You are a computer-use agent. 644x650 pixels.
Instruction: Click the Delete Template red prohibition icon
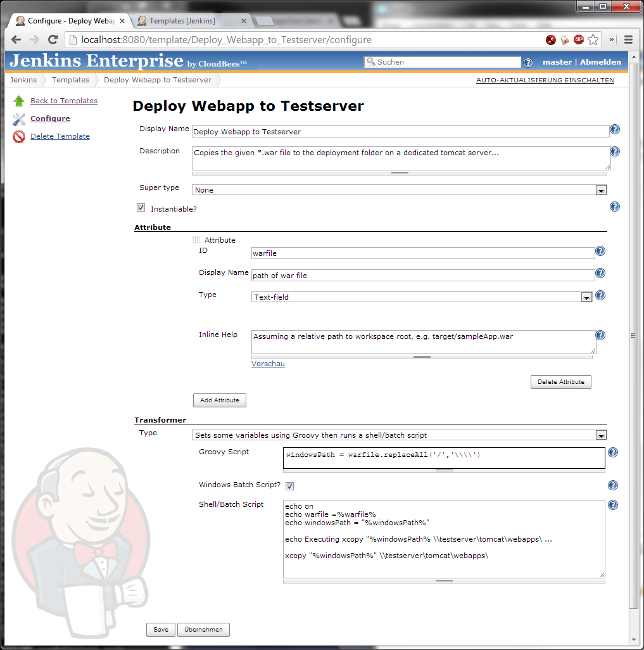point(19,136)
